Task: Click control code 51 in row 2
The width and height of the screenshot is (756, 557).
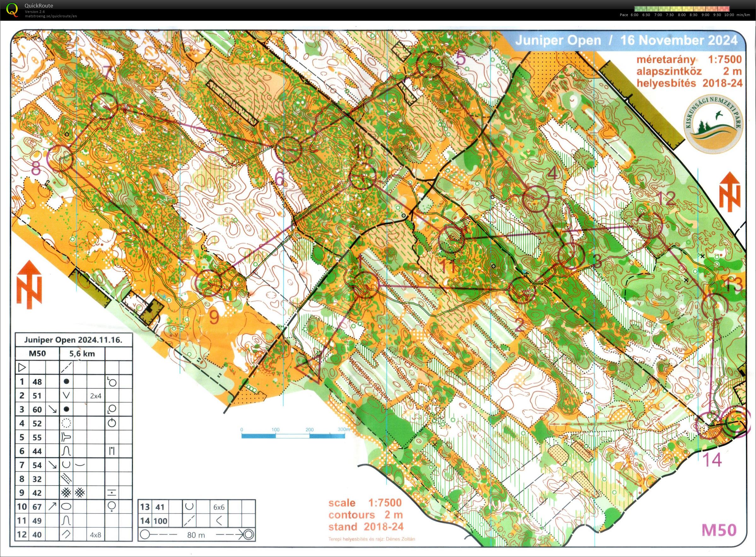Action: [37, 396]
